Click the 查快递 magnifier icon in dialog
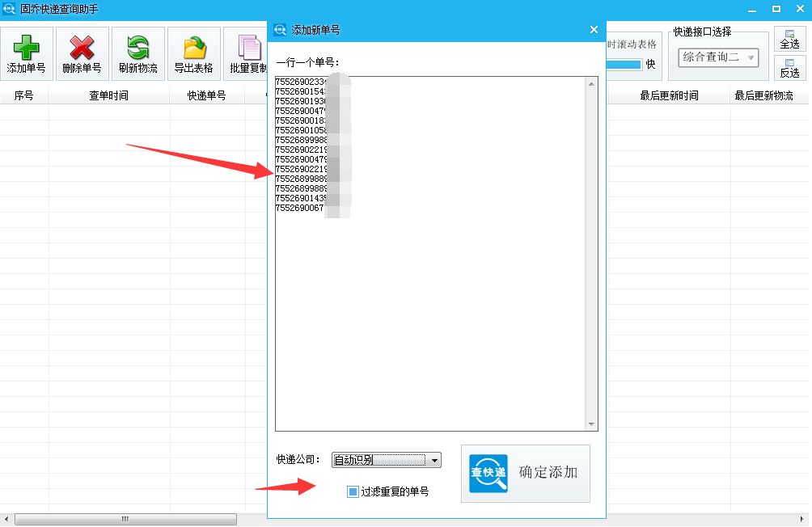The image size is (812, 527). point(488,473)
